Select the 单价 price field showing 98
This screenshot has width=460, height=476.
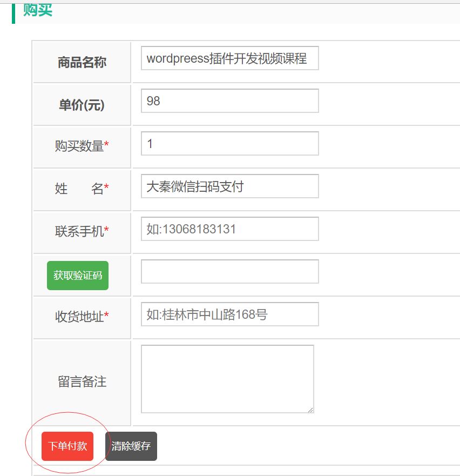coord(229,101)
